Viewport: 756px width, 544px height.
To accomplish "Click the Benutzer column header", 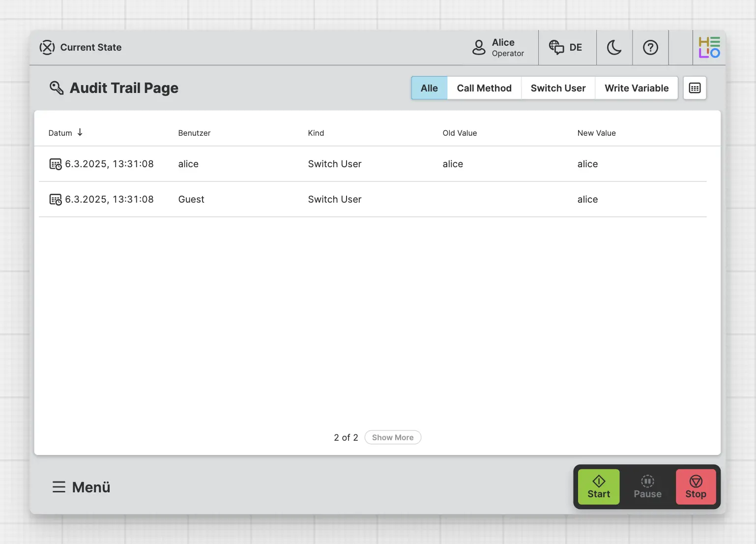I will [x=194, y=133].
